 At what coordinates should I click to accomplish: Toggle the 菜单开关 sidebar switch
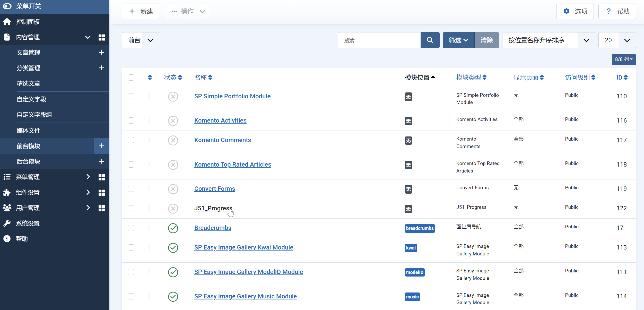pos(7,6)
